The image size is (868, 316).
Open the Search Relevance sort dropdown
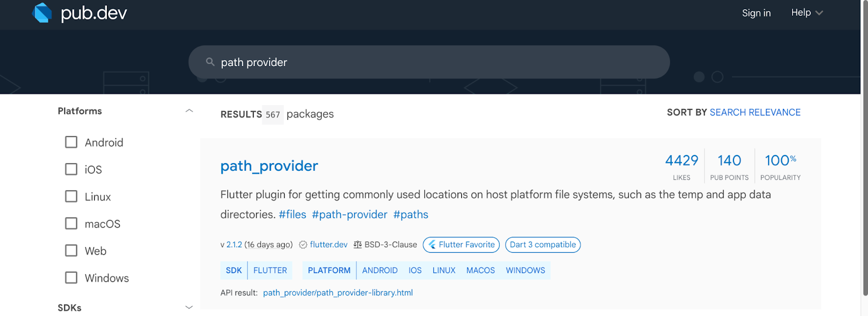(755, 112)
